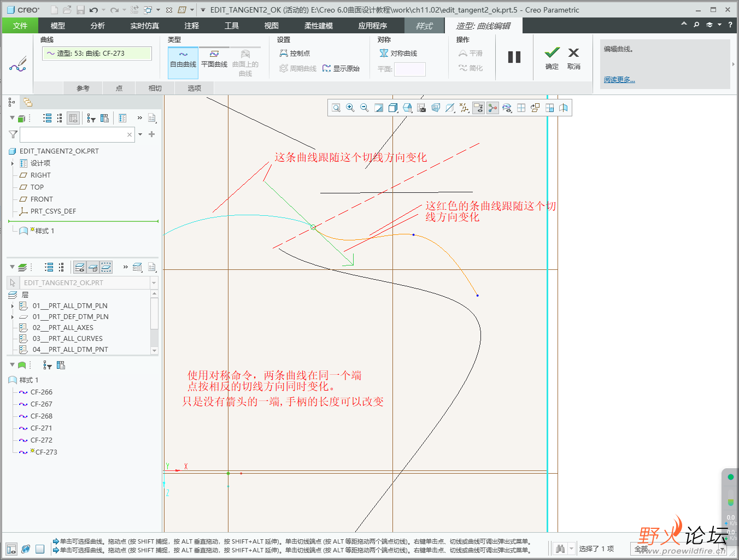
Task: Click the Zoom Out magnifier icon
Action: coord(365,108)
